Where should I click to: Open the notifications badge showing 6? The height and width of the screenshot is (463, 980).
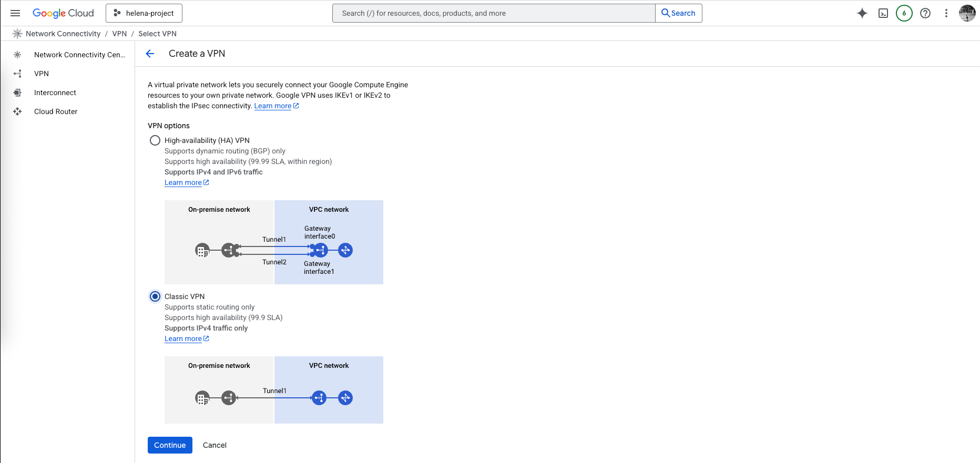904,13
